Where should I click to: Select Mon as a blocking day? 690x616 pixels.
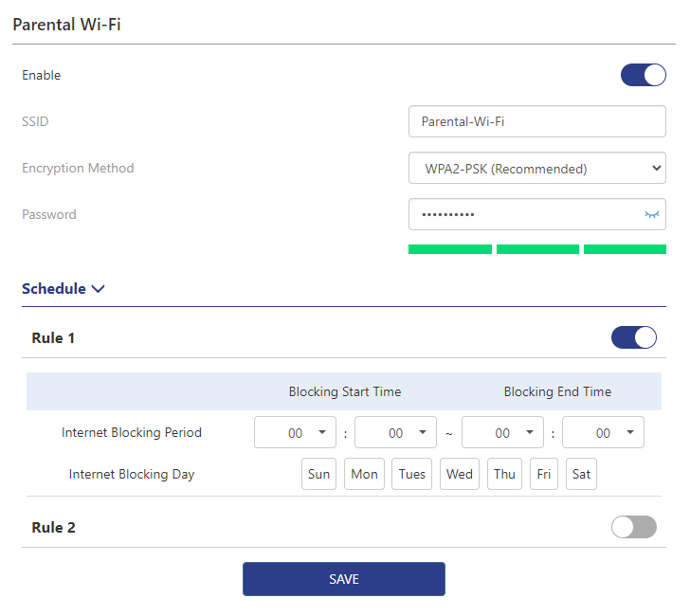point(364,474)
